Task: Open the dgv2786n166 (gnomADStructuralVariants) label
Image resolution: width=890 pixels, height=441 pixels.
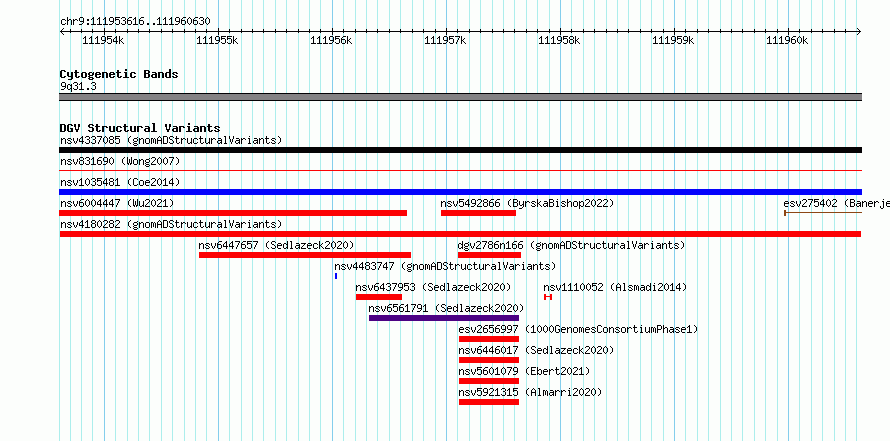Action: click(572, 245)
